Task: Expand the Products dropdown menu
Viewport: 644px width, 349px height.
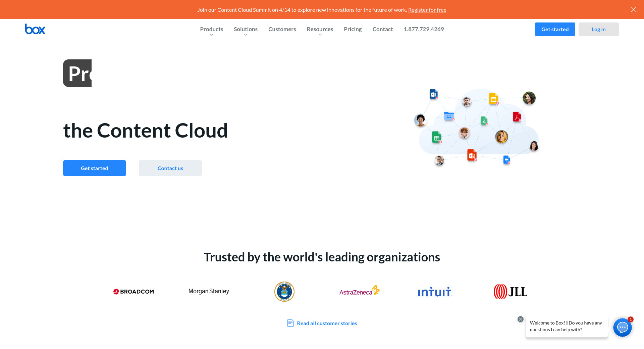Action: pyautogui.click(x=211, y=30)
